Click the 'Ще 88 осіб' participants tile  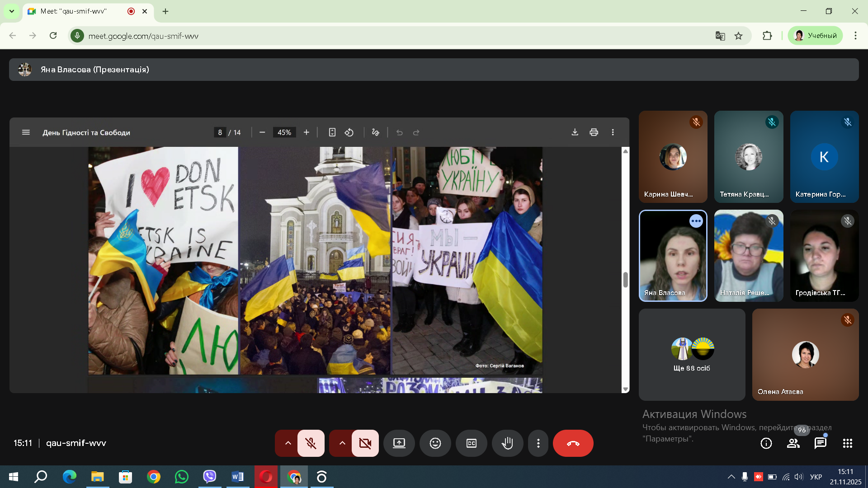click(692, 355)
